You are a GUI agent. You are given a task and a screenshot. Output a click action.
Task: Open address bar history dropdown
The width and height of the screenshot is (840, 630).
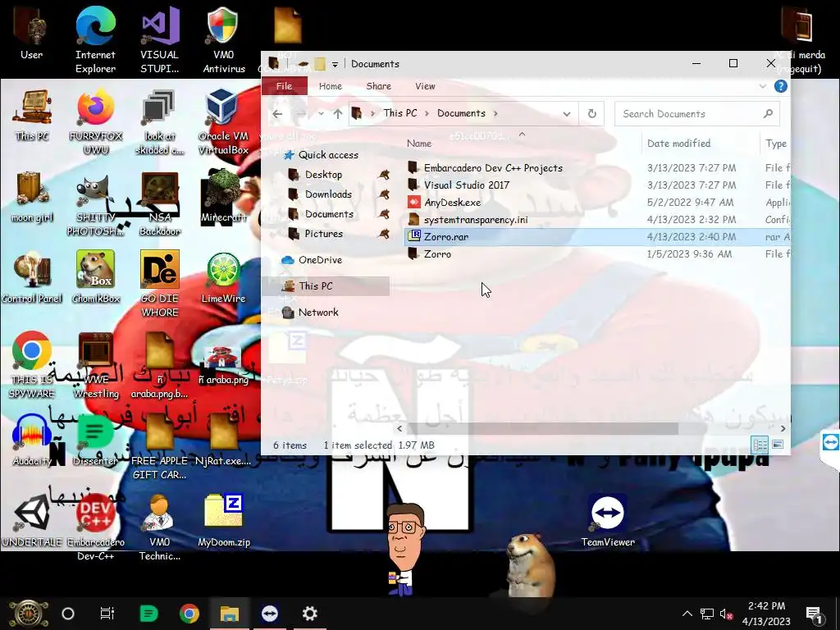tap(566, 113)
